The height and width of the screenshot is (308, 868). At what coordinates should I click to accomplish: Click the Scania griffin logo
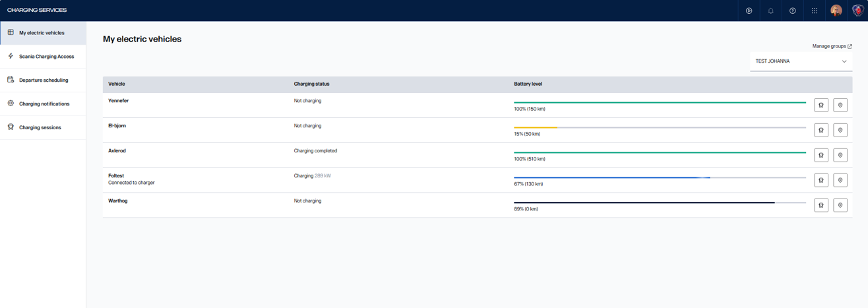tap(857, 11)
